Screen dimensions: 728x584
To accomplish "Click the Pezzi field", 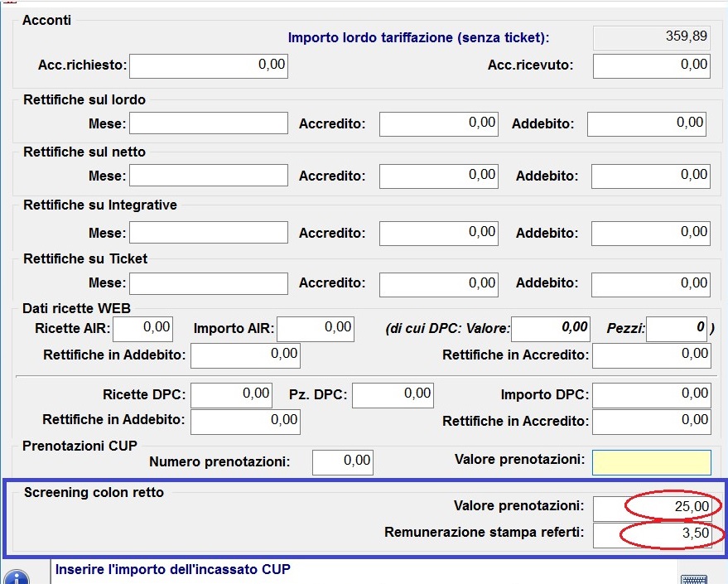I will 677,329.
